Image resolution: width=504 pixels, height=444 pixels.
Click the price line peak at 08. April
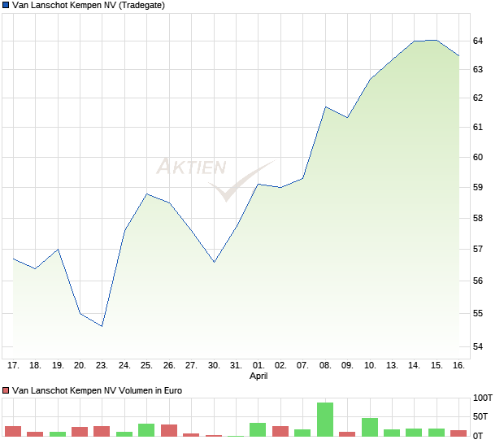pos(326,107)
